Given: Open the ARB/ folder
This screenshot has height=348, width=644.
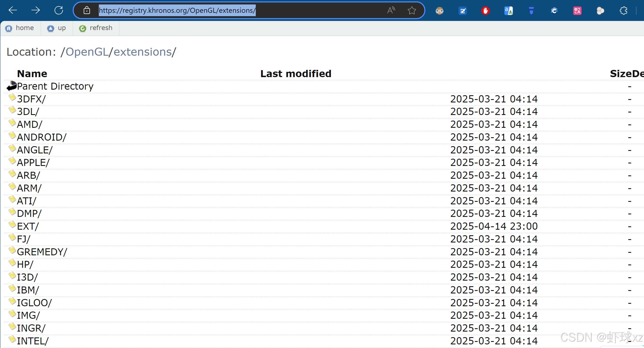Looking at the screenshot, I should pos(28,175).
